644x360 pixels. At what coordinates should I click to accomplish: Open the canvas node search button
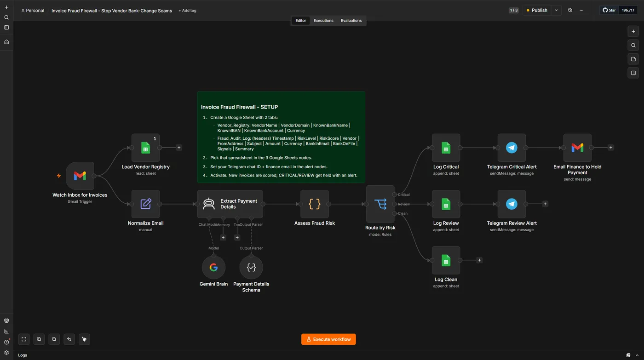(x=633, y=45)
